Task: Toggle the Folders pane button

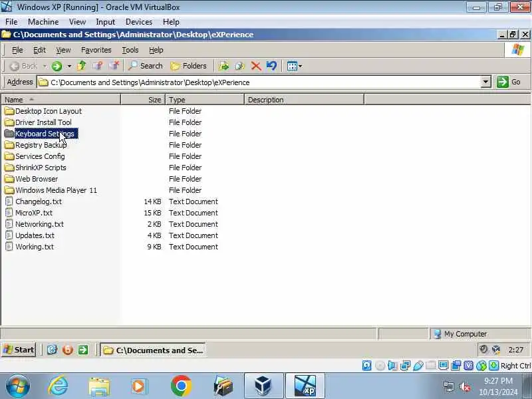Action: pos(189,66)
